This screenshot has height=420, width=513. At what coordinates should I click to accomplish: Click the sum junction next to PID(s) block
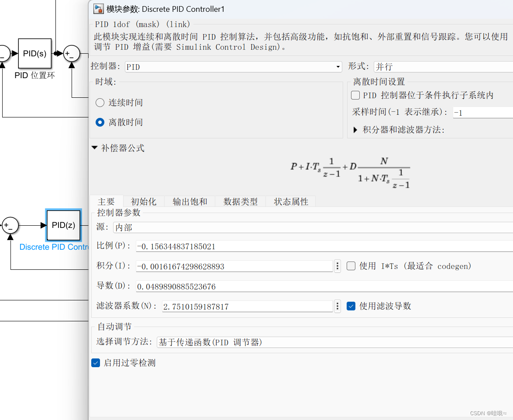(x=72, y=53)
